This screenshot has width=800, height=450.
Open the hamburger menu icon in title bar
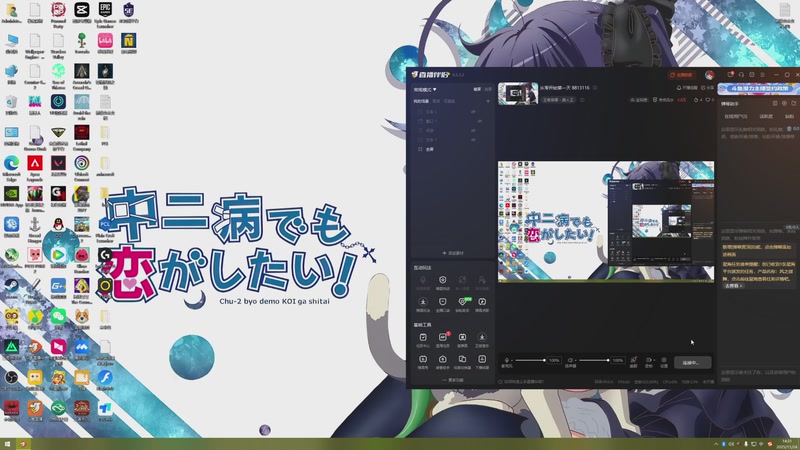coord(762,75)
